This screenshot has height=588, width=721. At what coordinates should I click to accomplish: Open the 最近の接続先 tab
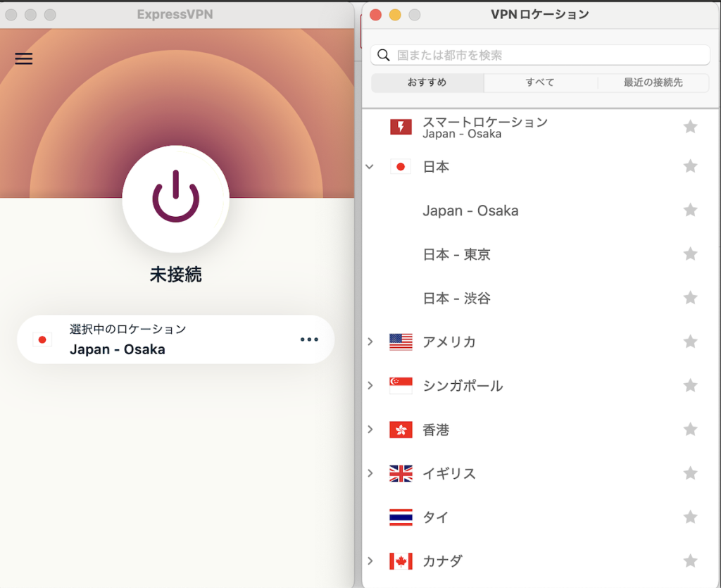click(x=653, y=82)
